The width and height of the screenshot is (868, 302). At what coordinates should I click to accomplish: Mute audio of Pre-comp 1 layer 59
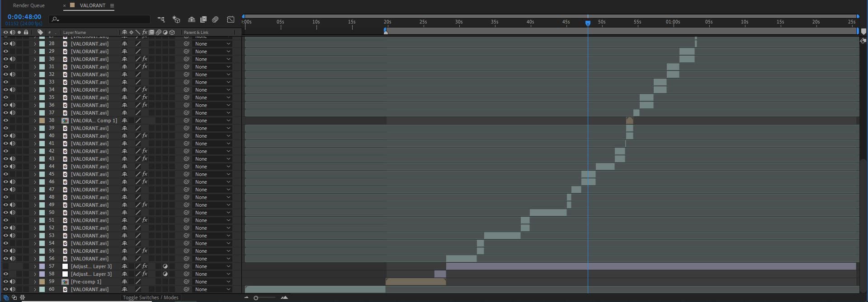click(13, 282)
